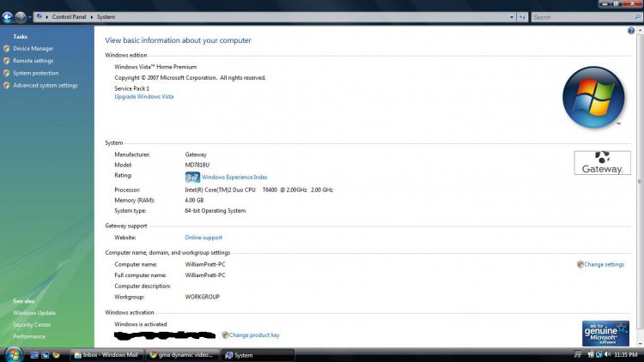The height and width of the screenshot is (362, 644).
Task: Click the 4.00 GB memory value
Action: tap(194, 200)
